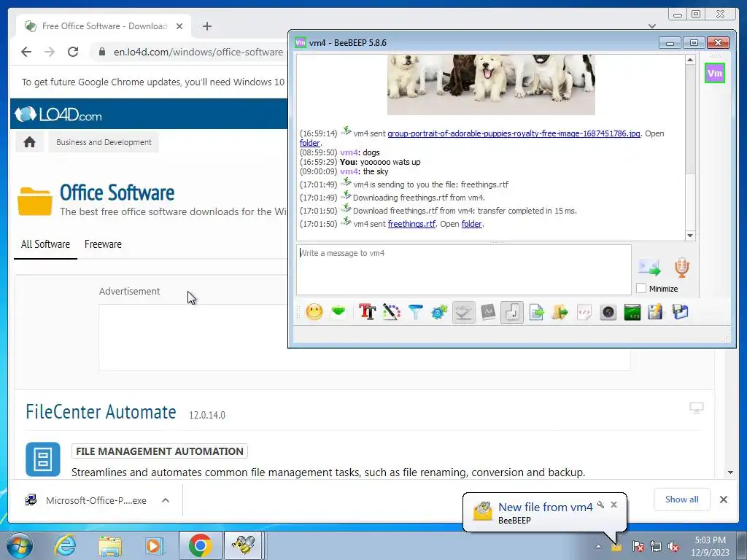Send the message with envelope arrow button
Screen dimensions: 747x560
[649, 268]
